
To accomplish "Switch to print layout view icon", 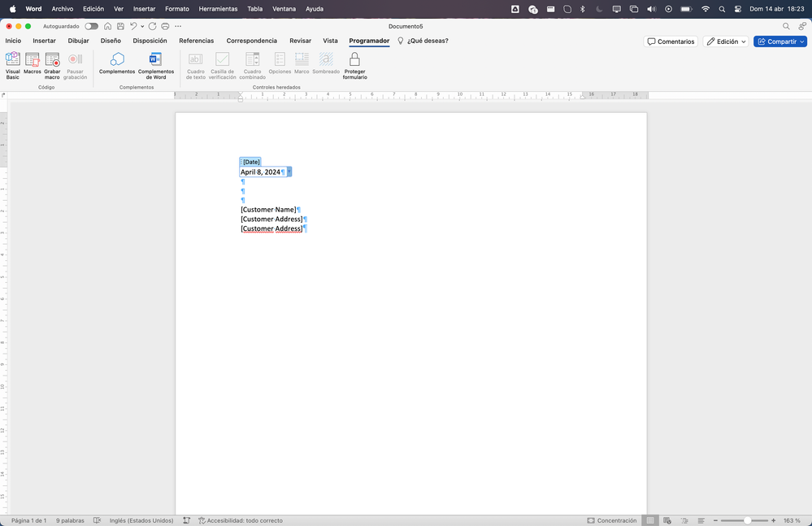I will tap(650, 520).
